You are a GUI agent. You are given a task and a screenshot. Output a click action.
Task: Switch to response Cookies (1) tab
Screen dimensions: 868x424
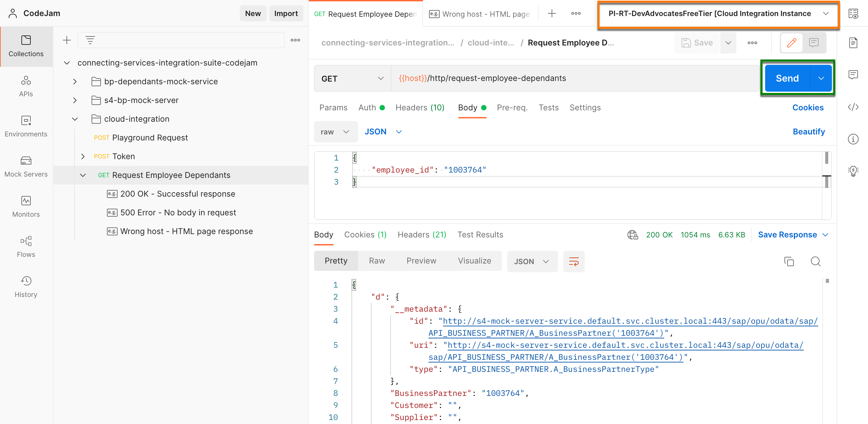click(365, 234)
